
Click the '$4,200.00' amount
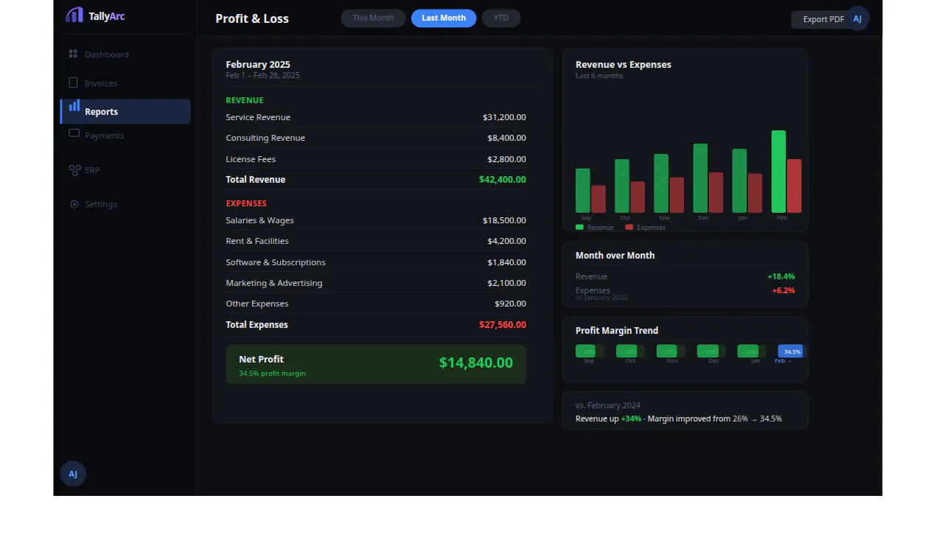[x=506, y=241]
